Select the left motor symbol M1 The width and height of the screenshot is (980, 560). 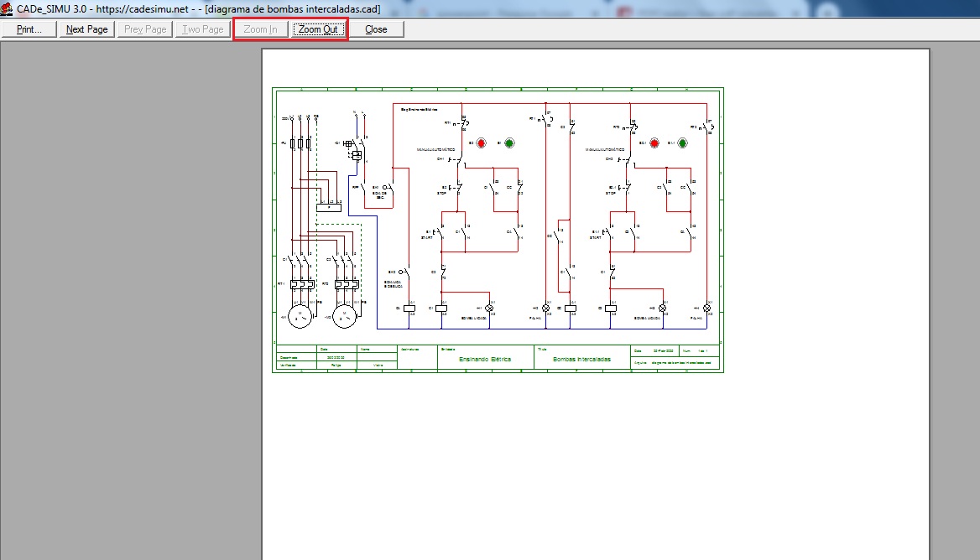(300, 317)
